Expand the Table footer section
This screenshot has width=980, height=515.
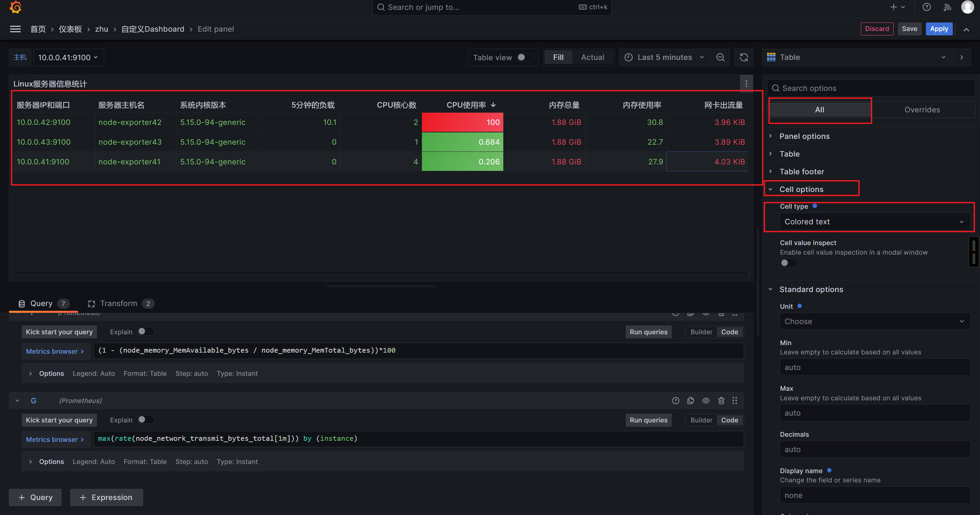click(802, 172)
